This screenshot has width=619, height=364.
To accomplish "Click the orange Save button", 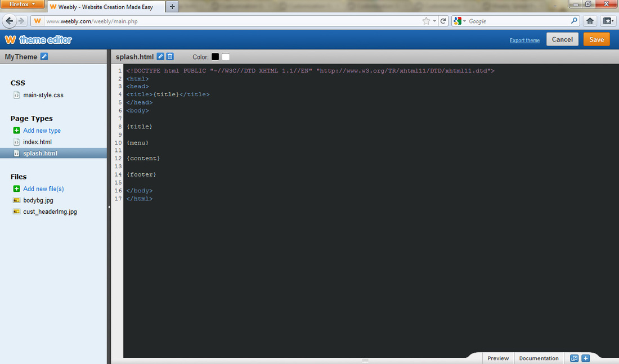I will click(x=596, y=39).
